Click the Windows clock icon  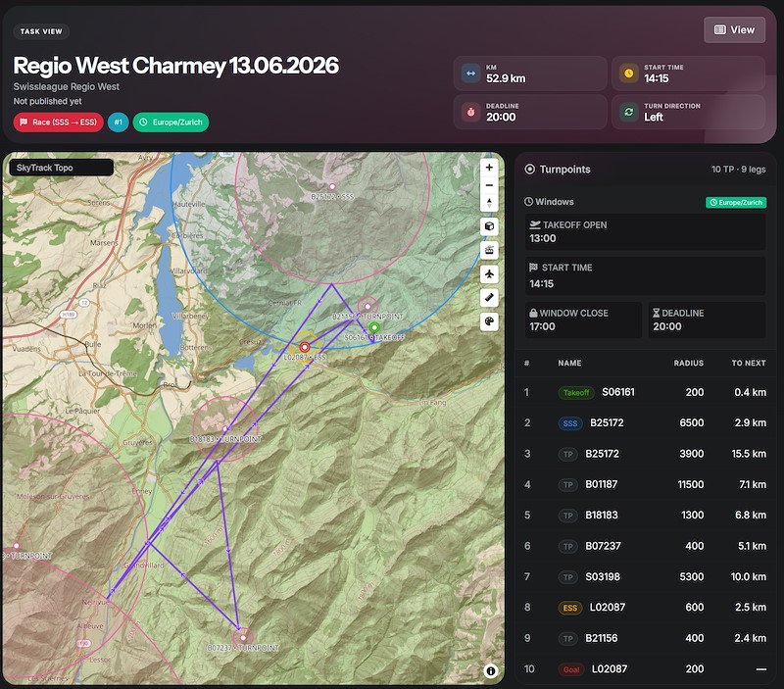(x=528, y=202)
